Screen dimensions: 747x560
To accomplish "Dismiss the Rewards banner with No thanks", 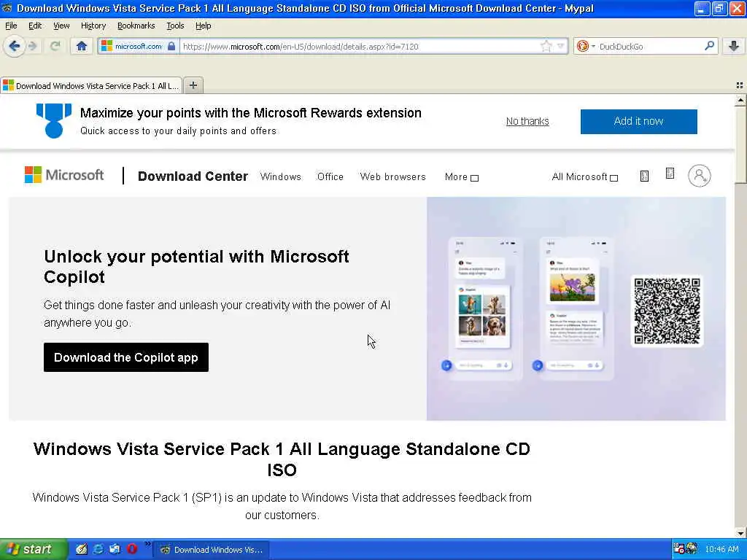I will tap(527, 121).
